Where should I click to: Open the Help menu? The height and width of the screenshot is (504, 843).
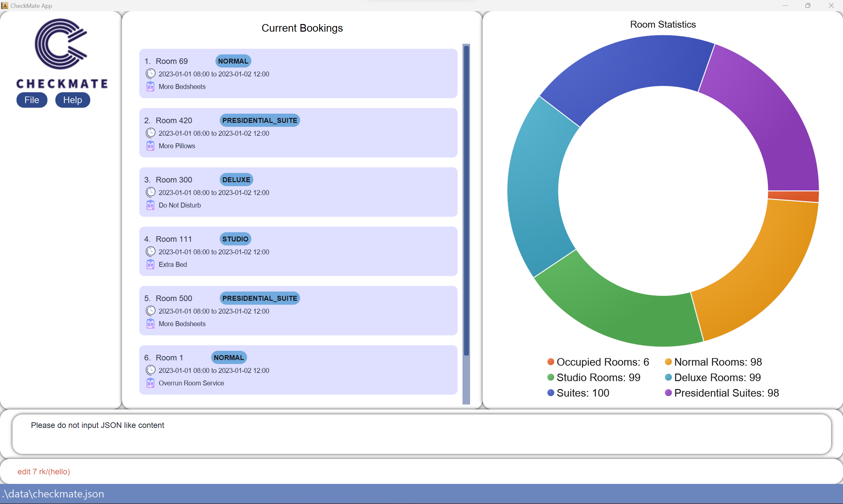pyautogui.click(x=72, y=100)
